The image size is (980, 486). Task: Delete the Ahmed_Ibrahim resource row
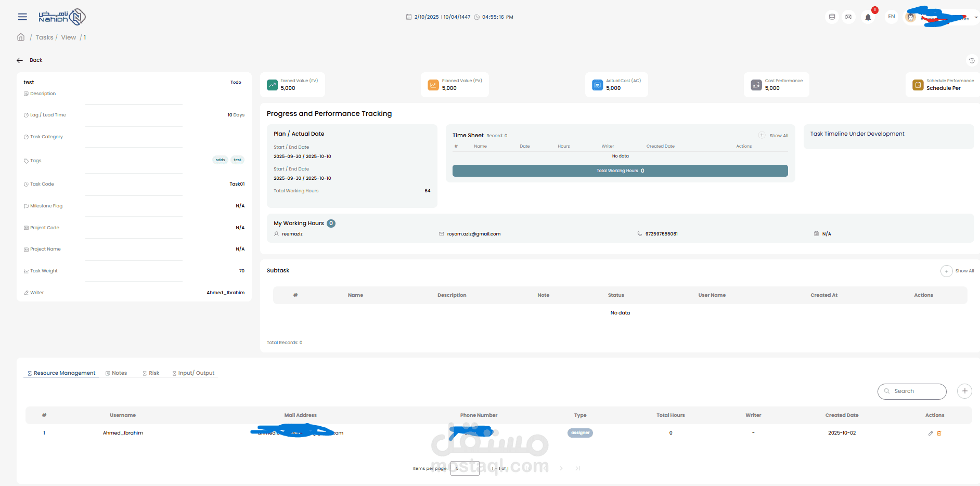click(x=939, y=433)
